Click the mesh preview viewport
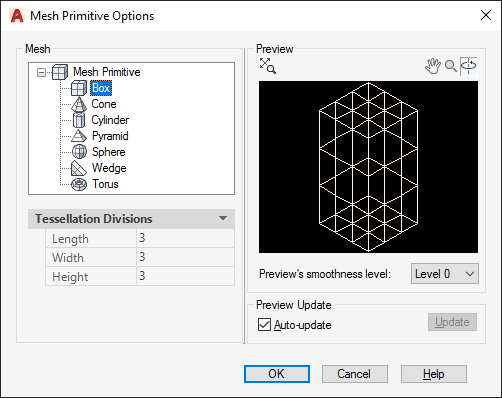 (368, 167)
